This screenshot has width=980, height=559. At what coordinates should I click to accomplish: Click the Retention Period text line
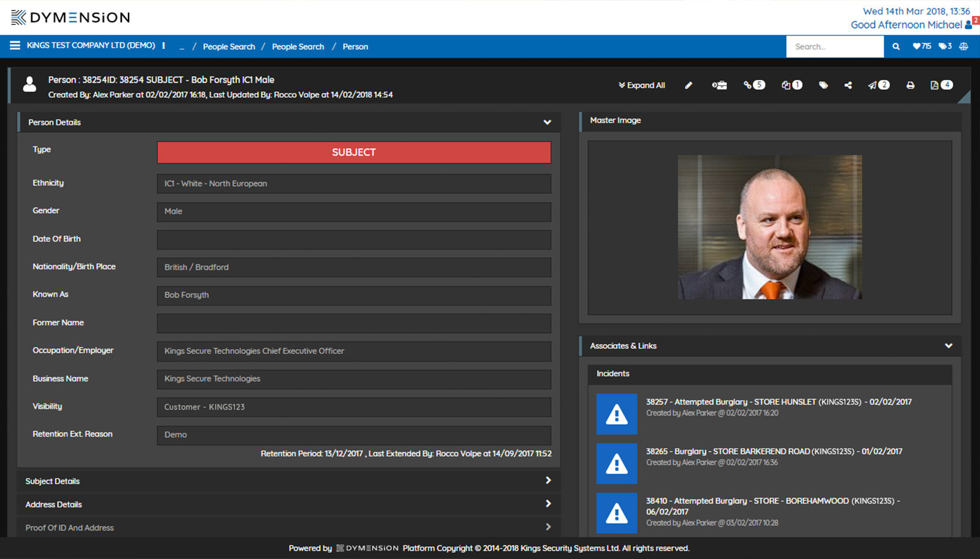click(406, 454)
